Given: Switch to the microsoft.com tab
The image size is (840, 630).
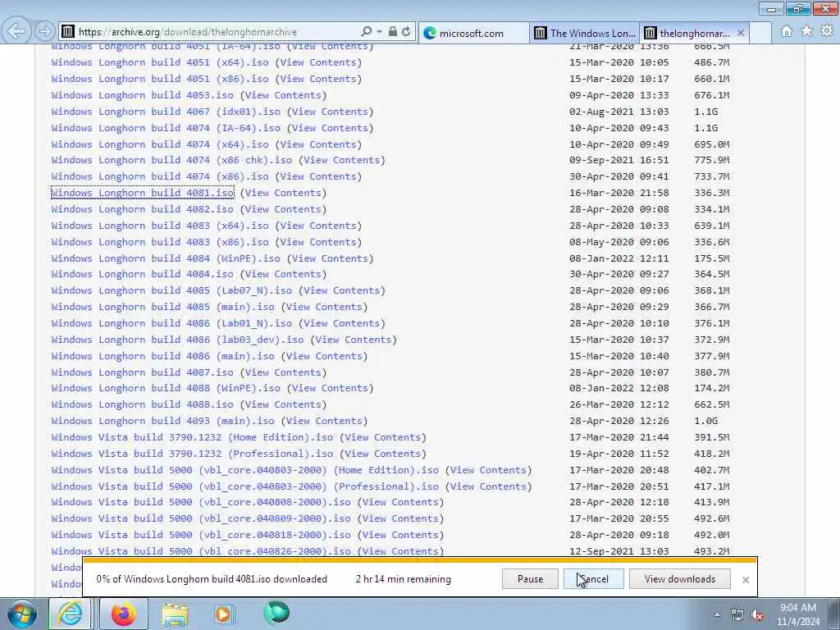Looking at the screenshot, I should (473, 33).
